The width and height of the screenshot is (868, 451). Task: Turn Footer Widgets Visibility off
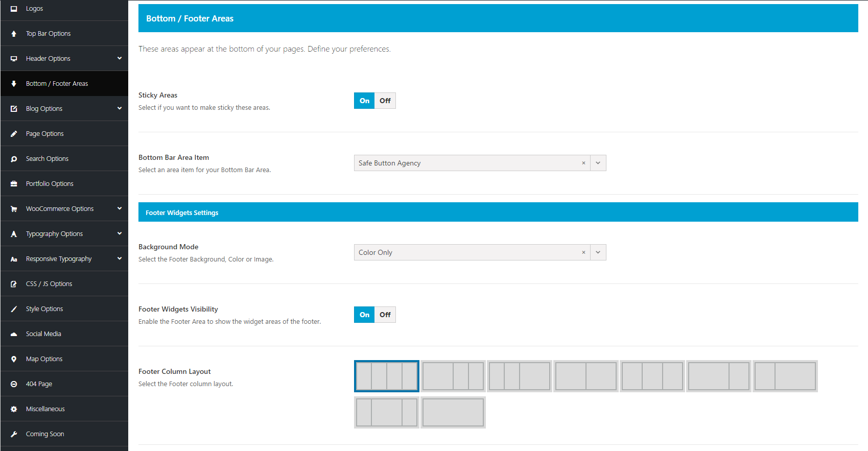pos(385,315)
